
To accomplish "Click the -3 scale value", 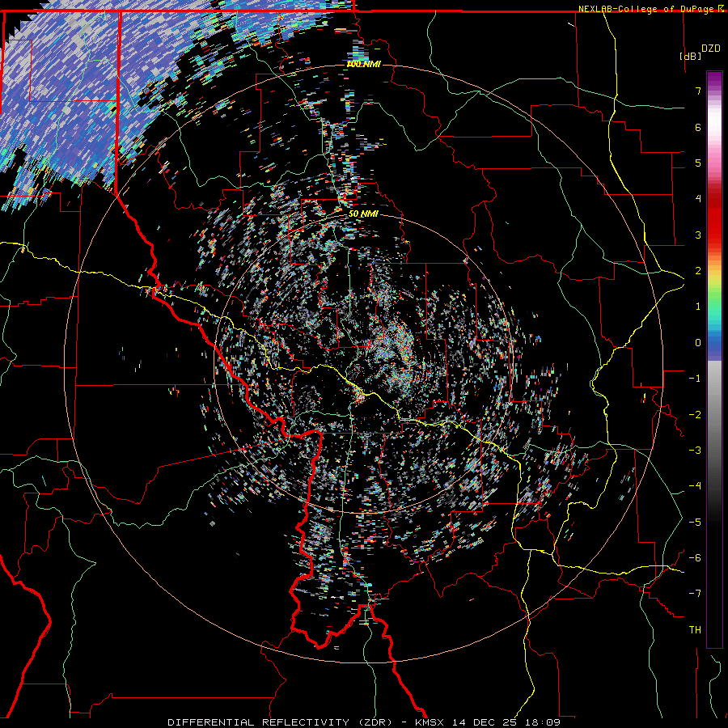I will (x=695, y=451).
